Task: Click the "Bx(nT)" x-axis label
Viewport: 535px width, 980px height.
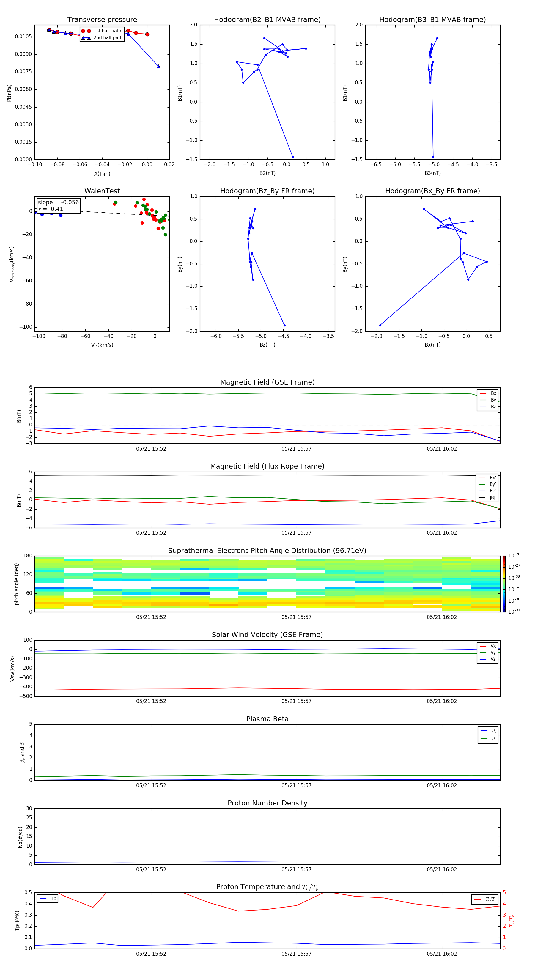Action: coord(432,345)
